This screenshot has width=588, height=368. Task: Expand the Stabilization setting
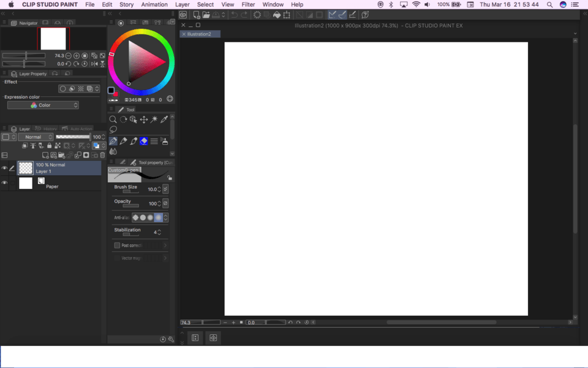[160, 232]
